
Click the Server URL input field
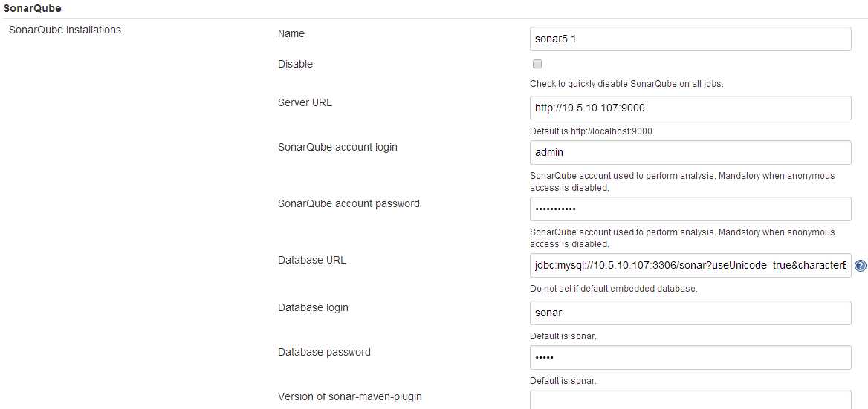690,108
